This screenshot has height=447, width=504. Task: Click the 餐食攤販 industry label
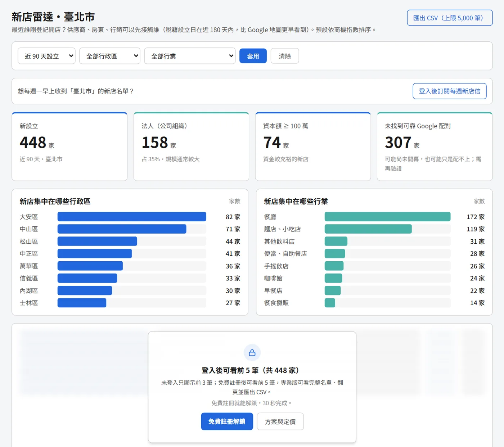coord(276,303)
